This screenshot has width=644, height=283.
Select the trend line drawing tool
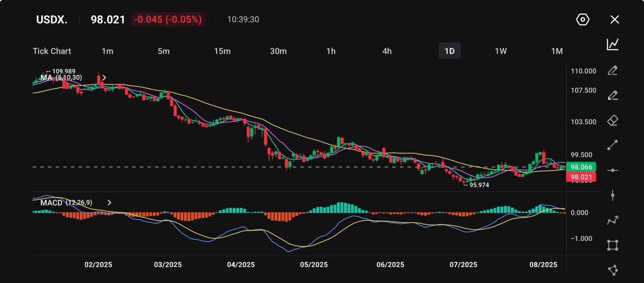click(612, 145)
